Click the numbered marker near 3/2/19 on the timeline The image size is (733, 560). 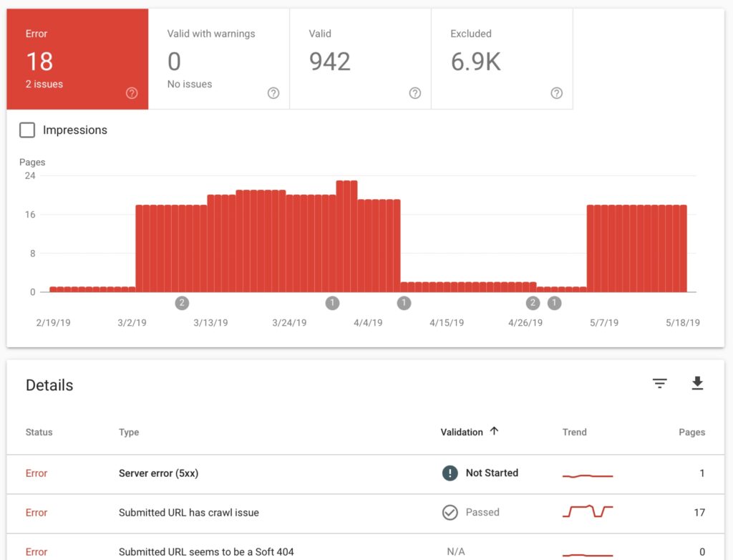[182, 302]
